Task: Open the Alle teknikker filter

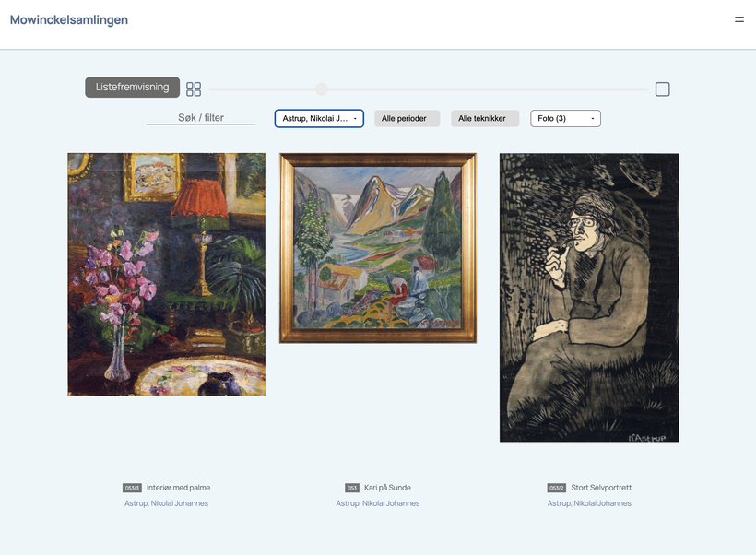Action: tap(485, 119)
